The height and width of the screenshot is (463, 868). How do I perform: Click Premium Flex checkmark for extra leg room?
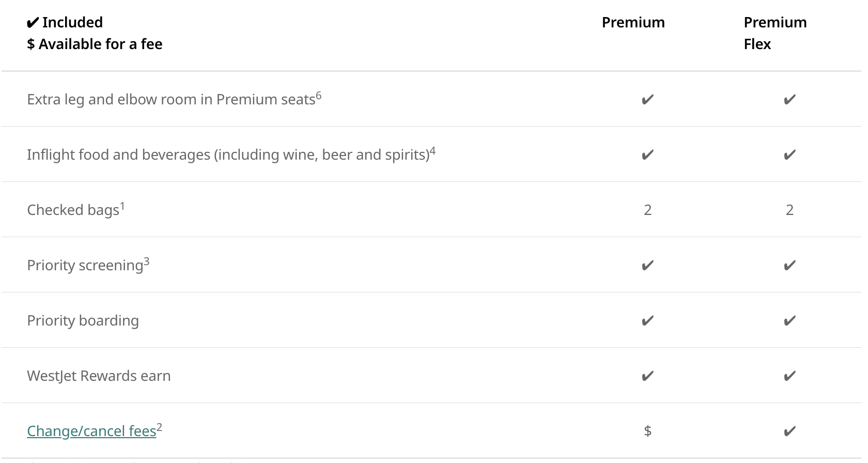pyautogui.click(x=789, y=99)
